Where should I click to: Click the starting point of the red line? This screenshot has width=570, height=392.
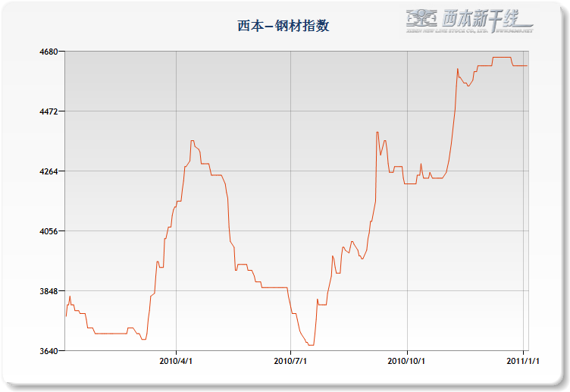65,317
